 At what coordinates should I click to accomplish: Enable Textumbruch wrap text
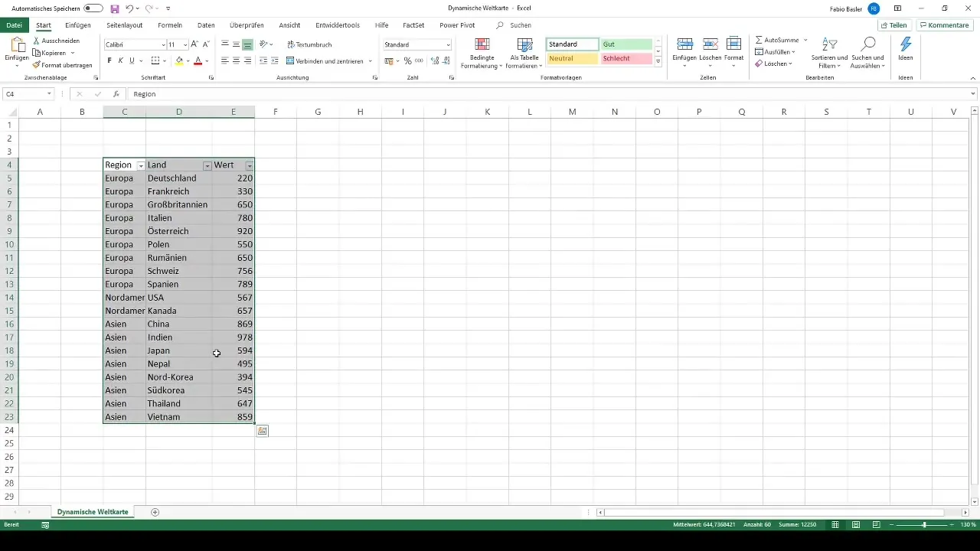click(309, 45)
